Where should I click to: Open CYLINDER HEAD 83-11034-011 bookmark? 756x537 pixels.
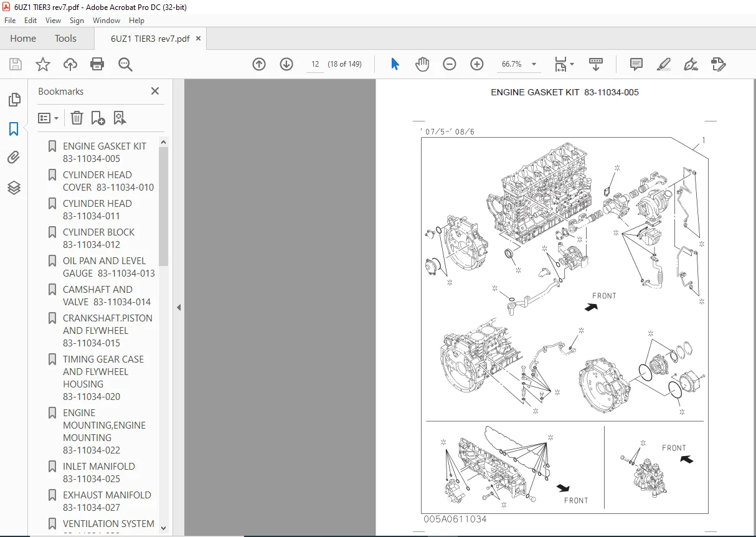(97, 209)
